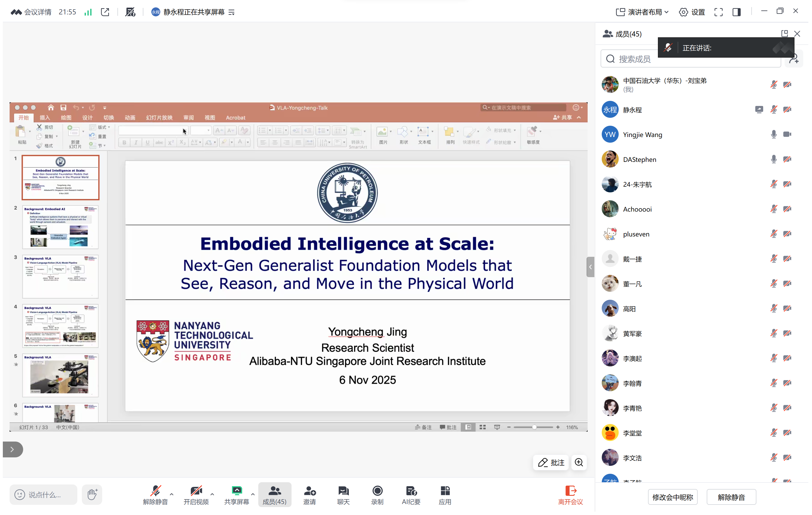The width and height of the screenshot is (812, 515).
Task: Click the red 离开会议 button
Action: tap(571, 495)
